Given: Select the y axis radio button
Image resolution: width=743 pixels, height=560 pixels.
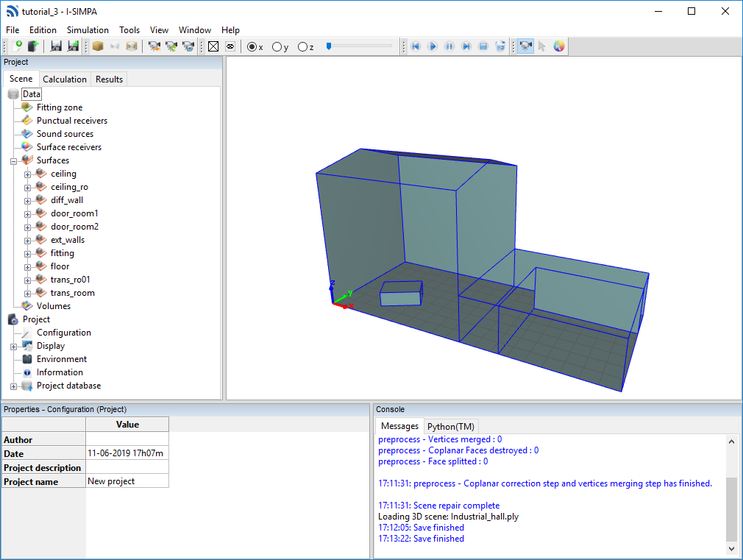Looking at the screenshot, I should pyautogui.click(x=277, y=46).
